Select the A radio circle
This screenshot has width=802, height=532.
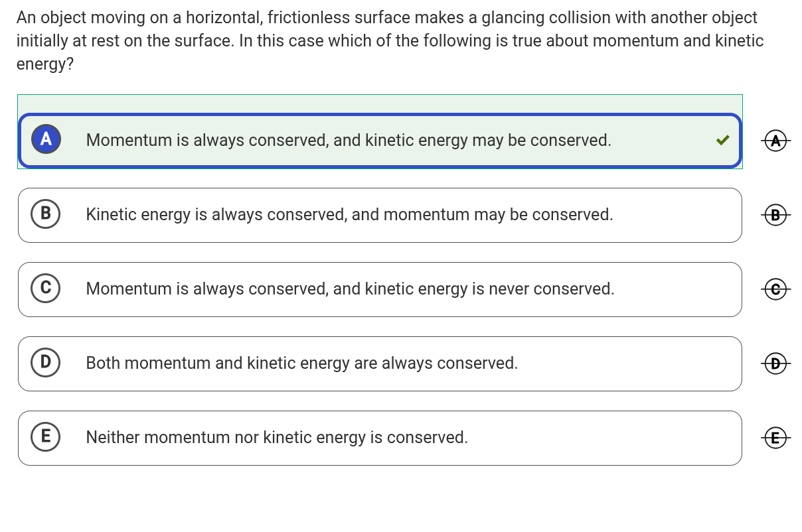coord(46,139)
